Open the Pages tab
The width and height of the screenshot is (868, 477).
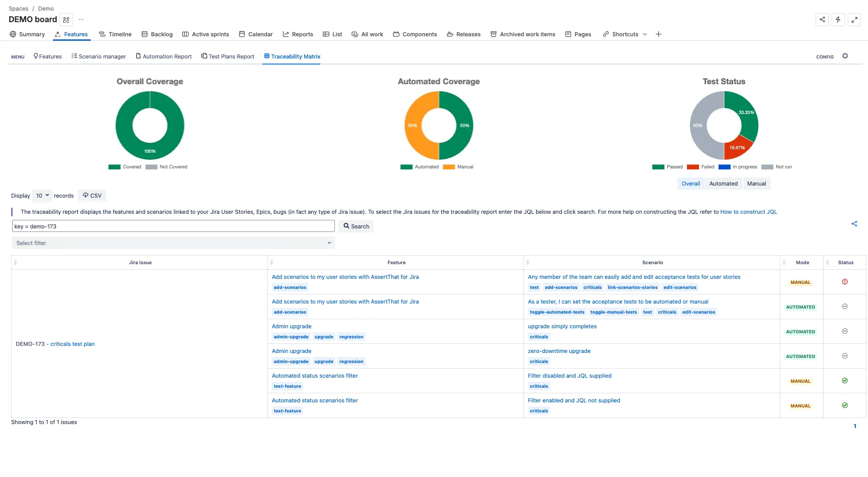578,34
